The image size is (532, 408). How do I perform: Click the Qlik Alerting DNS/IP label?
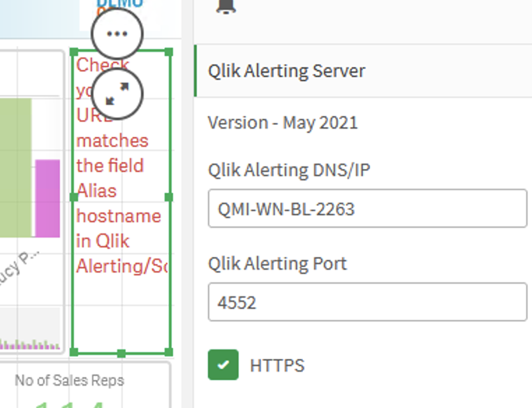click(289, 170)
